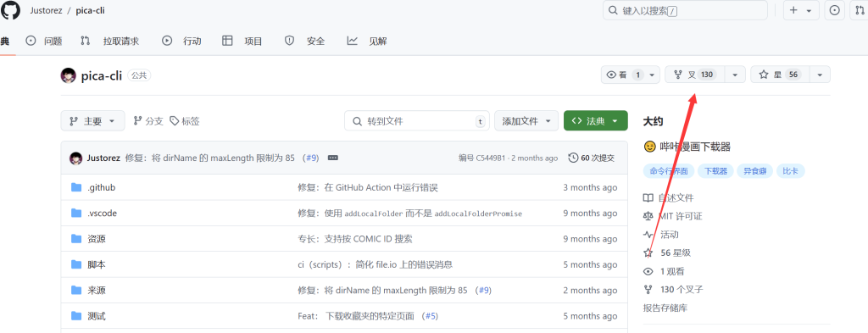
Task: Select the 命令行界面 topic tag
Action: click(x=668, y=171)
